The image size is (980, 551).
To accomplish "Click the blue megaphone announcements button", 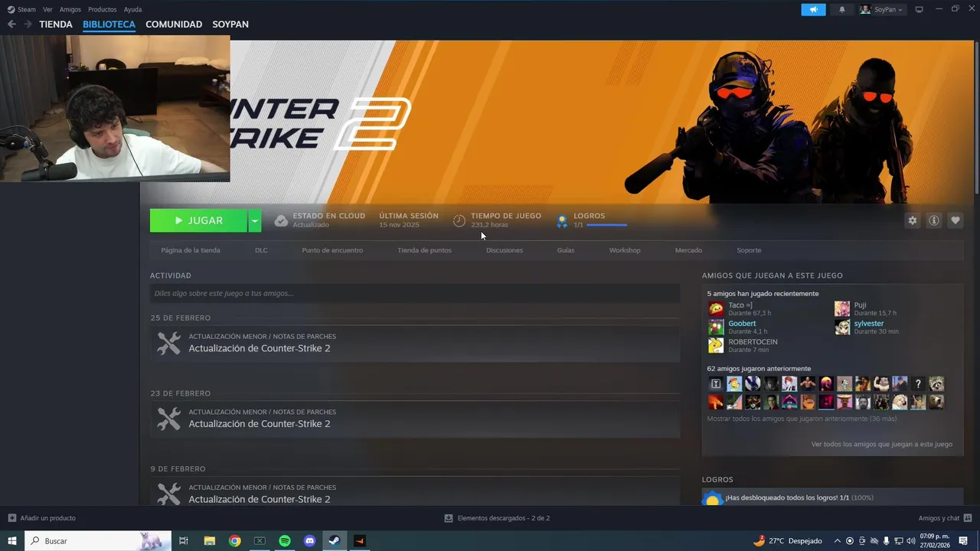I will [x=814, y=9].
